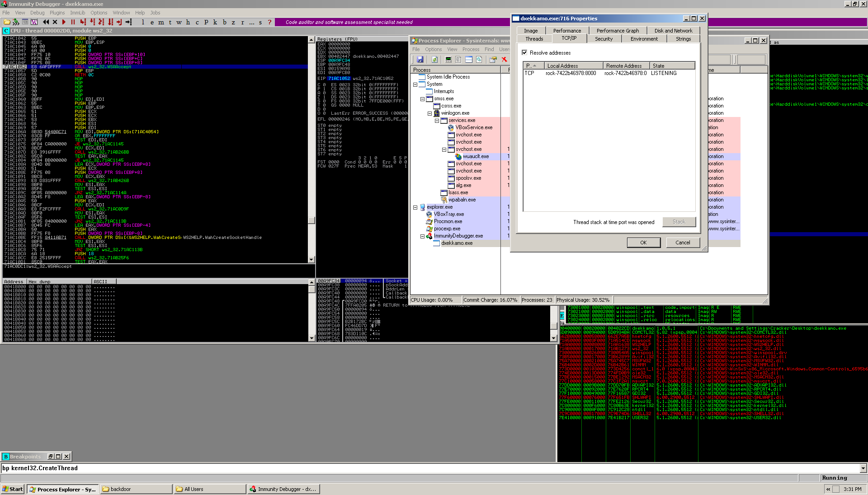Restart the debugged program with rewind icon

point(46,22)
